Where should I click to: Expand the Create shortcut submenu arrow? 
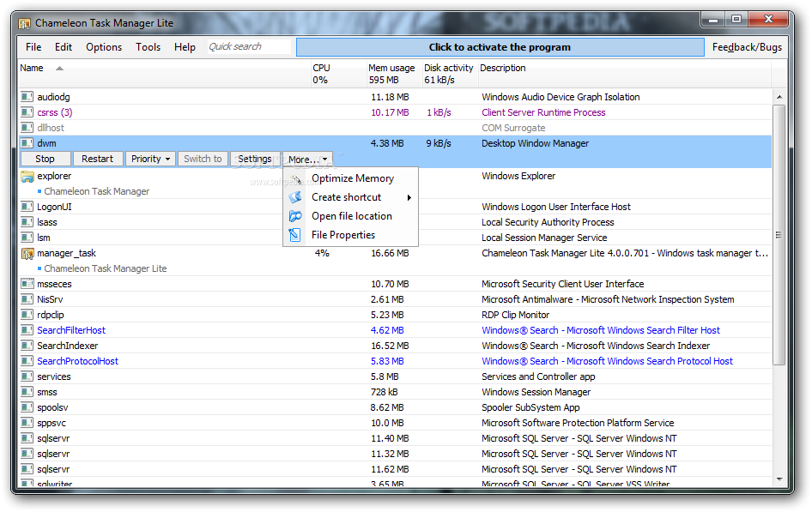click(409, 197)
